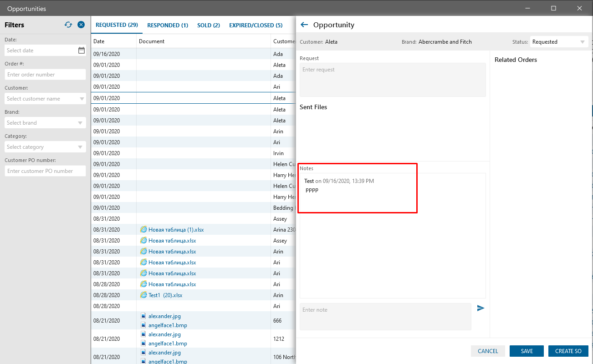Click the note header 'Test on 09/16/2020, 13:39 PM'
The image size is (593, 364).
pos(339,181)
